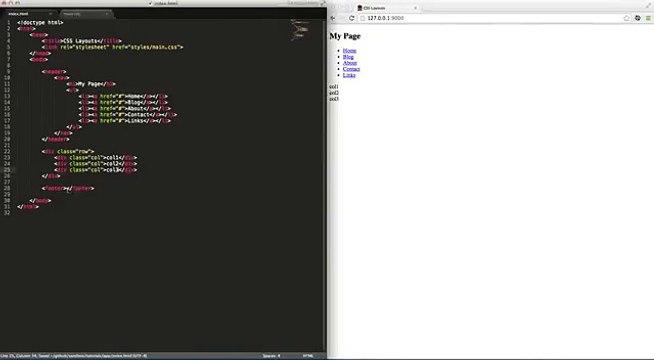Click the col1 text in browser page

(334, 86)
